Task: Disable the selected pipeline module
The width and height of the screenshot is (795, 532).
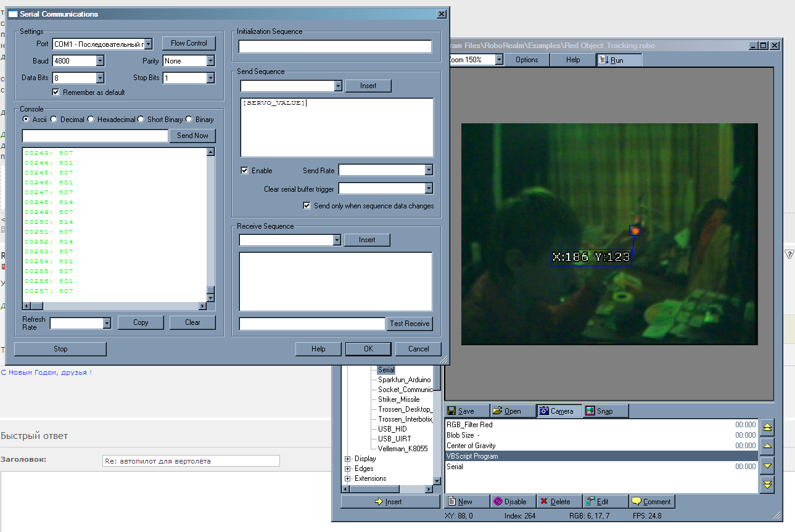Action: [513, 502]
